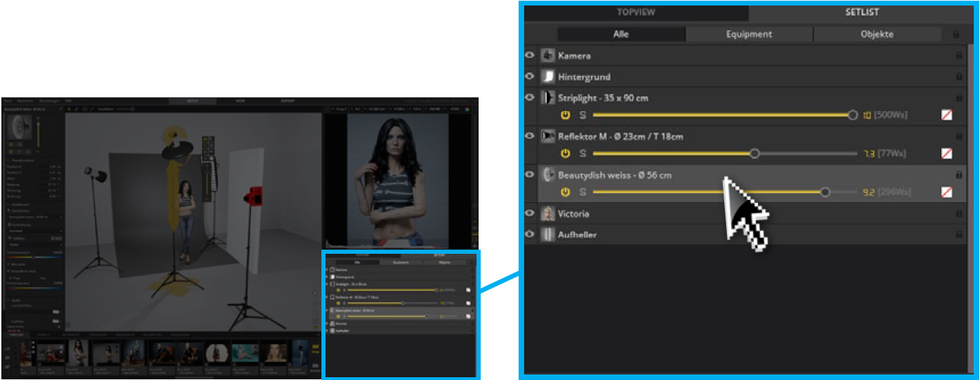Hide the Victoria model

(530, 214)
